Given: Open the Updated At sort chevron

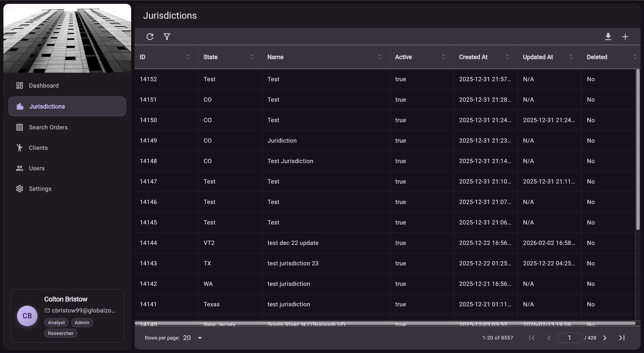Looking at the screenshot, I should (x=571, y=57).
